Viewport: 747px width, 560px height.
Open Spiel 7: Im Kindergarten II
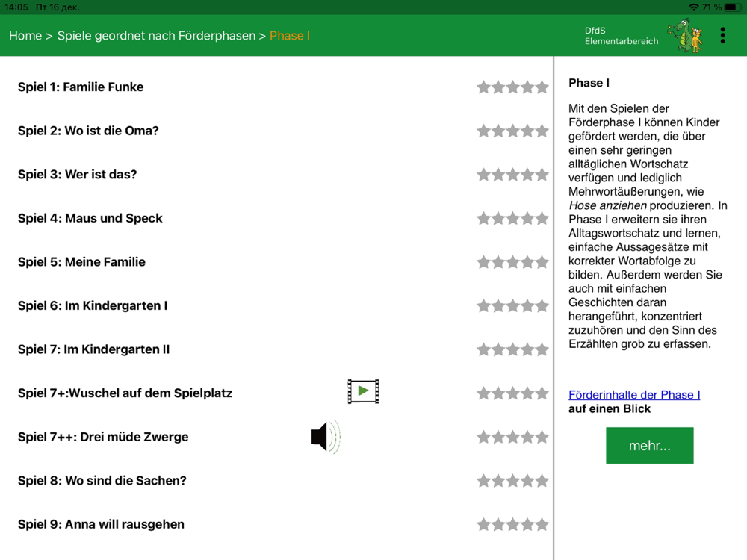pos(93,349)
